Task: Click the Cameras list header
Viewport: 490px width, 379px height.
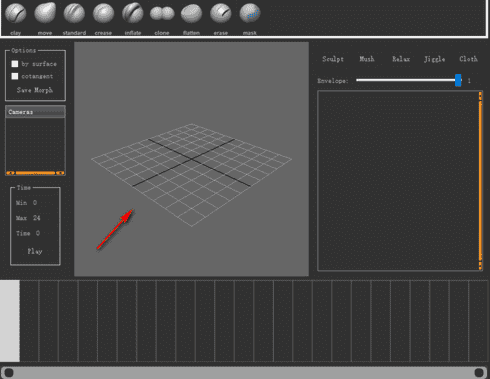Action: tap(35, 112)
